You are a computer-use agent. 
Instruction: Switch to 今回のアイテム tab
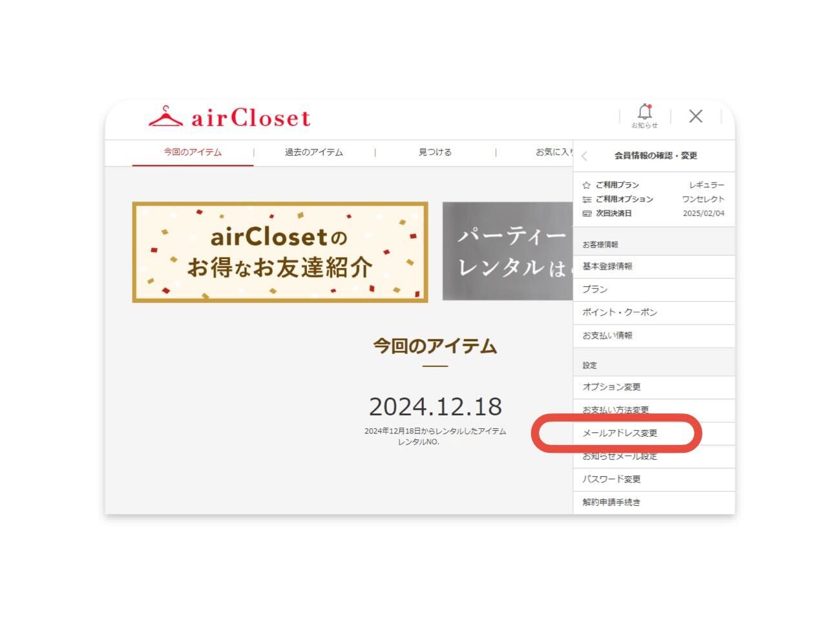click(193, 152)
